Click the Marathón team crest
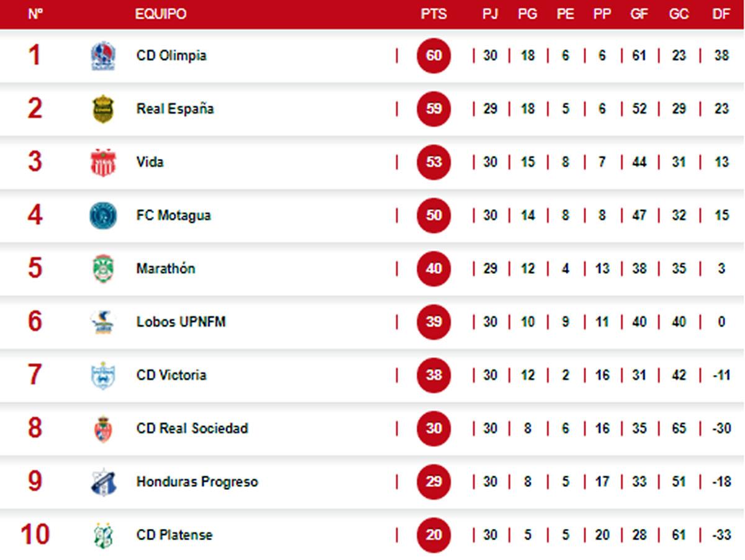 click(103, 269)
